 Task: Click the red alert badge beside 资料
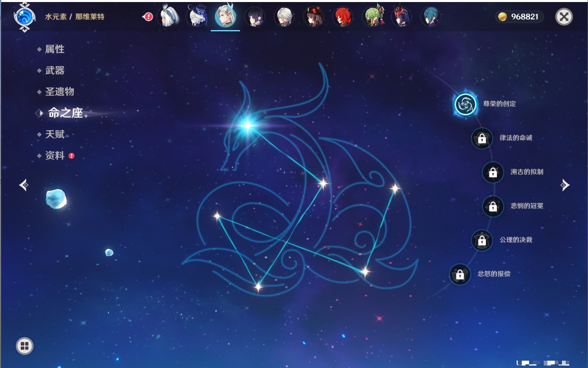click(x=71, y=156)
